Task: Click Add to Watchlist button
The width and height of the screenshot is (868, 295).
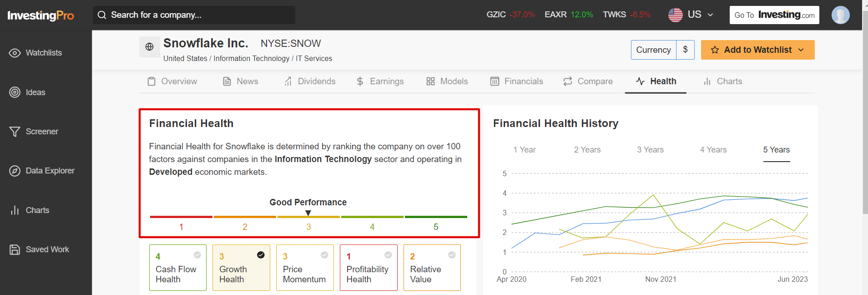Action: pyautogui.click(x=757, y=50)
